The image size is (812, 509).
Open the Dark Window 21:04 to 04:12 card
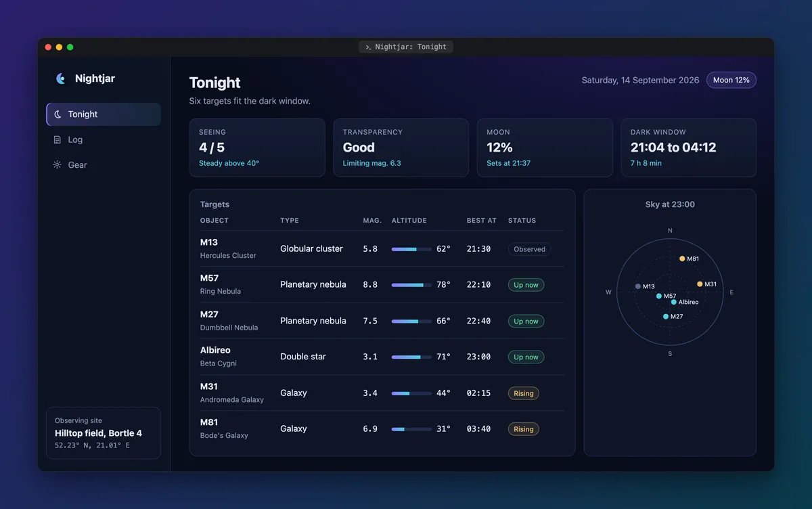coord(689,148)
